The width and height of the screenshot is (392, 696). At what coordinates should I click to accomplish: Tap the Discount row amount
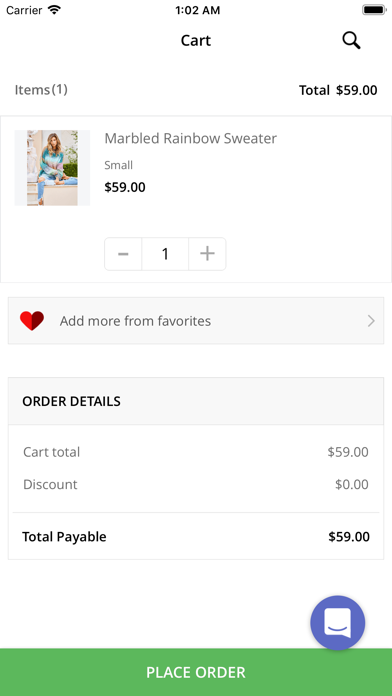[352, 484]
